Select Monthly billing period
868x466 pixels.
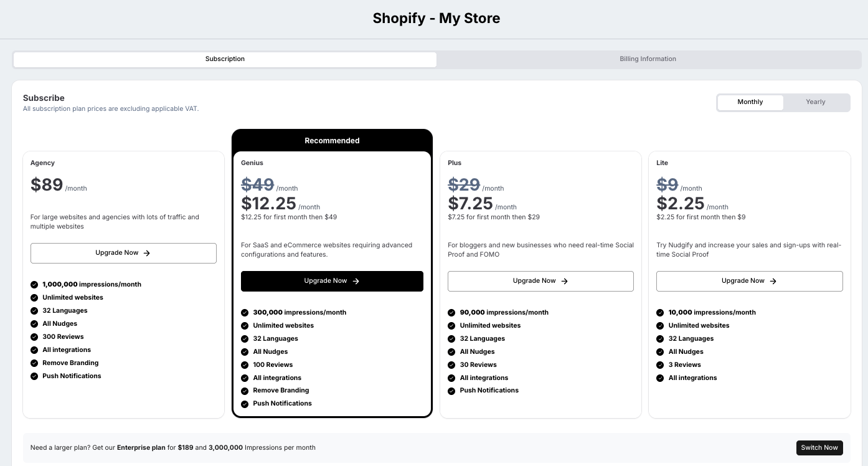(x=750, y=102)
